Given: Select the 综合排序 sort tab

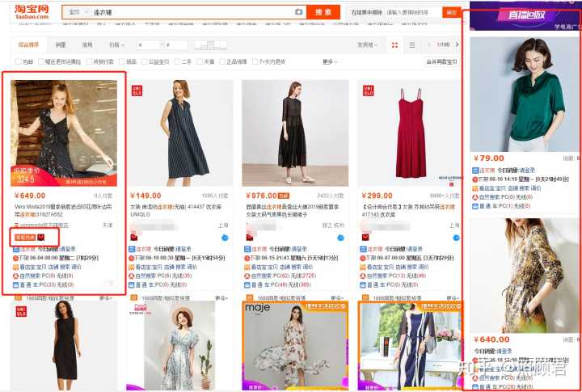Looking at the screenshot, I should click(x=29, y=45).
